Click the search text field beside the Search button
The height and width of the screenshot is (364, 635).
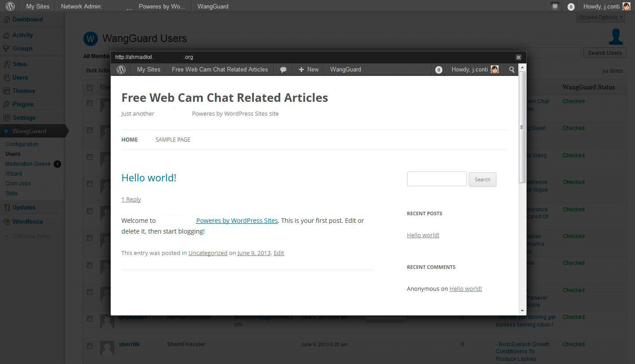437,179
